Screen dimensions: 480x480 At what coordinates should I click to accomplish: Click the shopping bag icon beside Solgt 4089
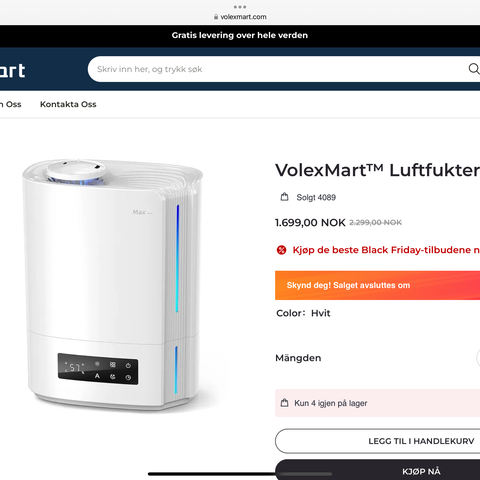point(284,197)
